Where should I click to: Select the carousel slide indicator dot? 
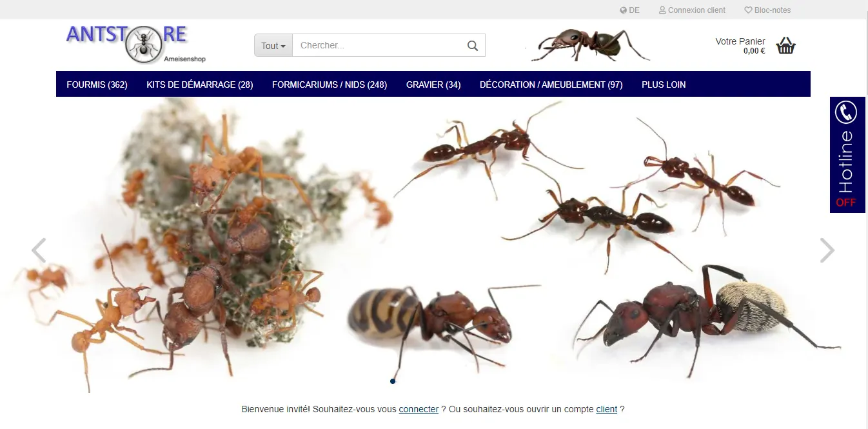pyautogui.click(x=393, y=381)
